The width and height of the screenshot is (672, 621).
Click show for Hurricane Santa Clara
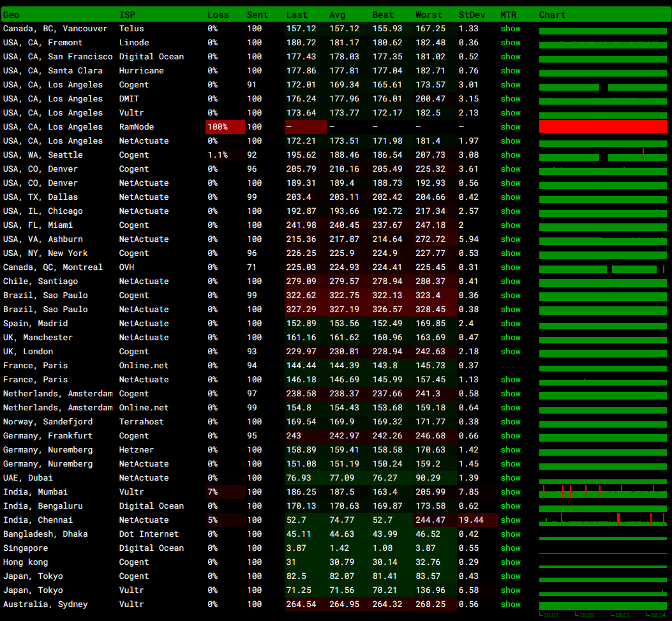(x=511, y=71)
